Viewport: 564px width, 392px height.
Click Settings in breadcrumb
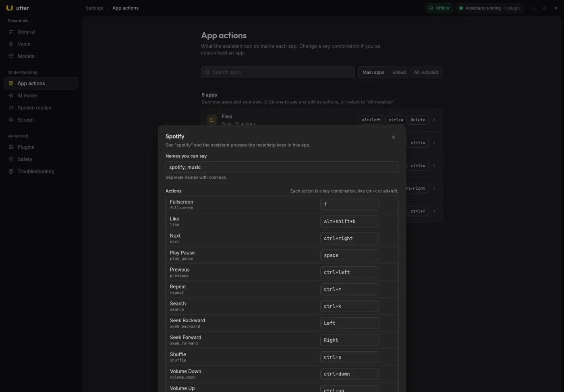(94, 8)
